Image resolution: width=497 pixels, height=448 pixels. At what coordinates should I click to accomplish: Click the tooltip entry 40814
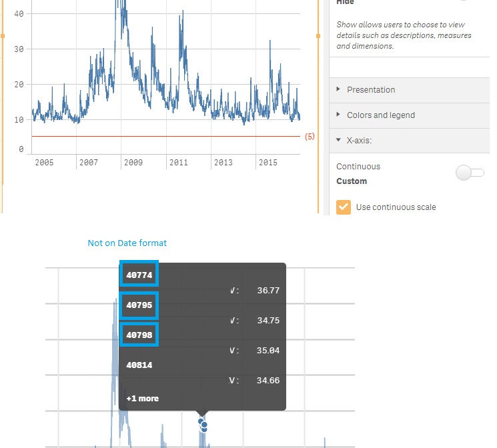139,365
